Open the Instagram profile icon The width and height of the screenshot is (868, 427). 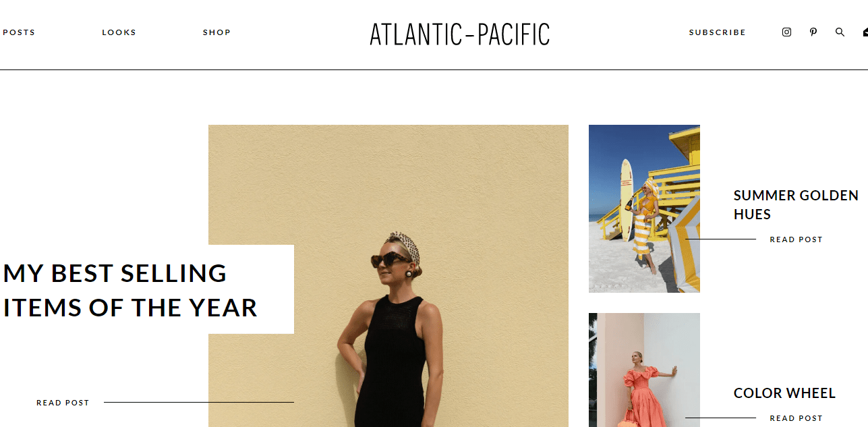click(x=786, y=32)
